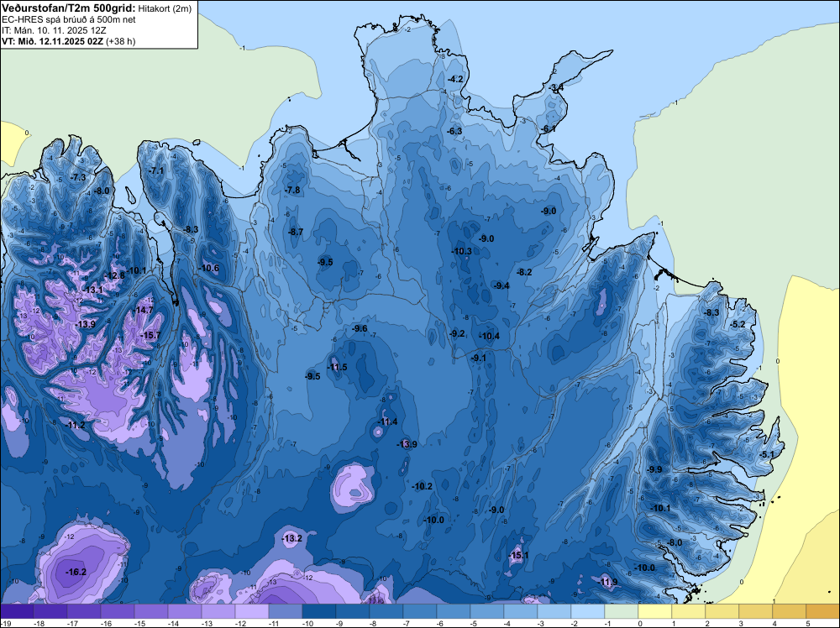Viewport: 840px width, 628px height.
Task: Click the "-11.9" temperature value
Action: pyautogui.click(x=607, y=582)
